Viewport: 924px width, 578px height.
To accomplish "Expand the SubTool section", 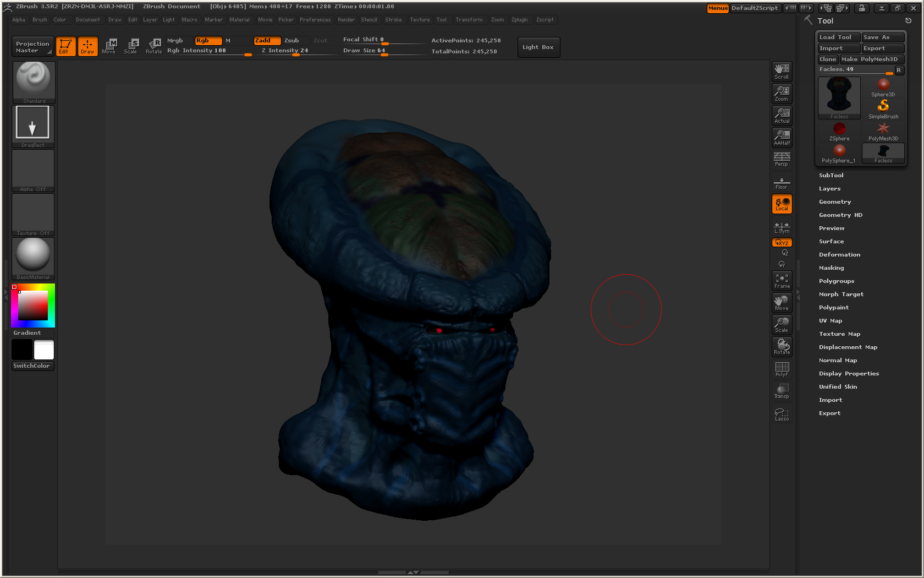I will pos(831,176).
